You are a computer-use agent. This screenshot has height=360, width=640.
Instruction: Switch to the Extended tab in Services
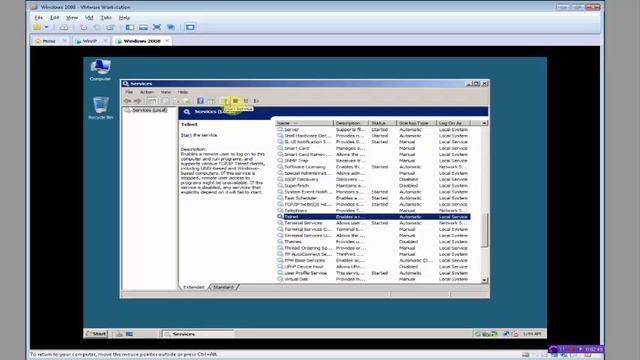(194, 287)
